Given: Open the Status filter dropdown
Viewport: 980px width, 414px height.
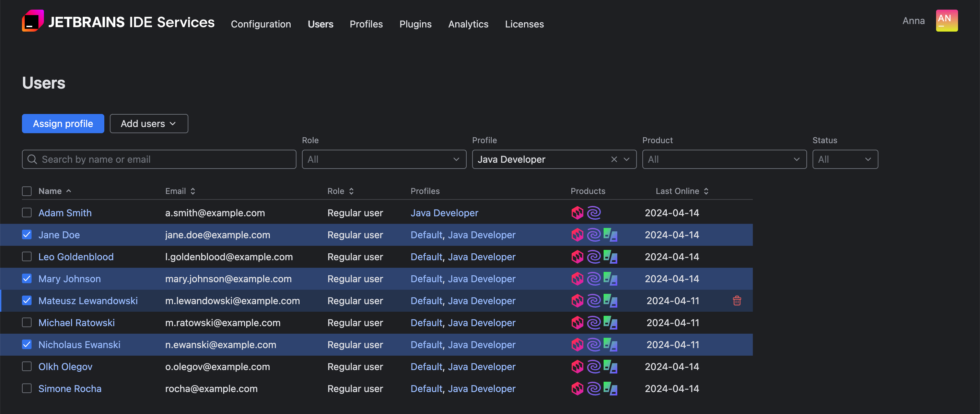Looking at the screenshot, I should [x=845, y=159].
